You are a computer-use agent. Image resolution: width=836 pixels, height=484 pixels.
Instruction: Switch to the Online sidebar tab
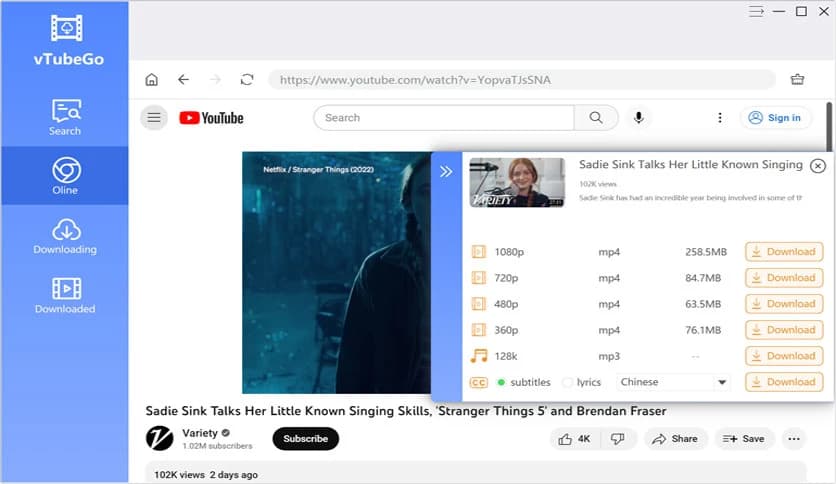(x=65, y=176)
